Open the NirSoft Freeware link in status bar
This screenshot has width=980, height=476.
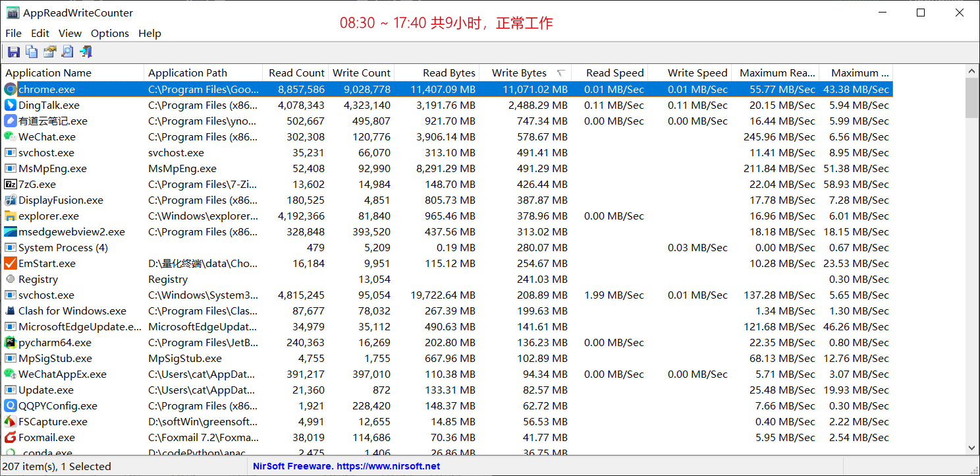click(x=346, y=466)
